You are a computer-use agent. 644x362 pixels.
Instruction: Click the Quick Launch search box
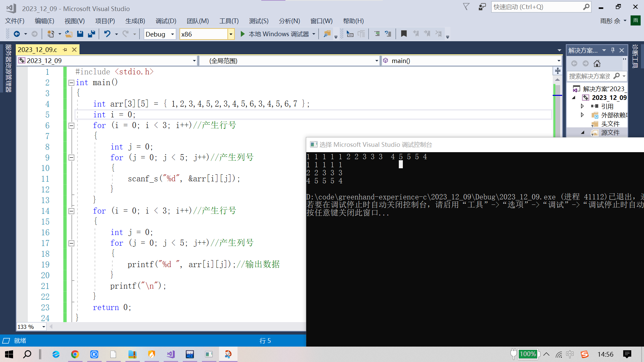537,7
